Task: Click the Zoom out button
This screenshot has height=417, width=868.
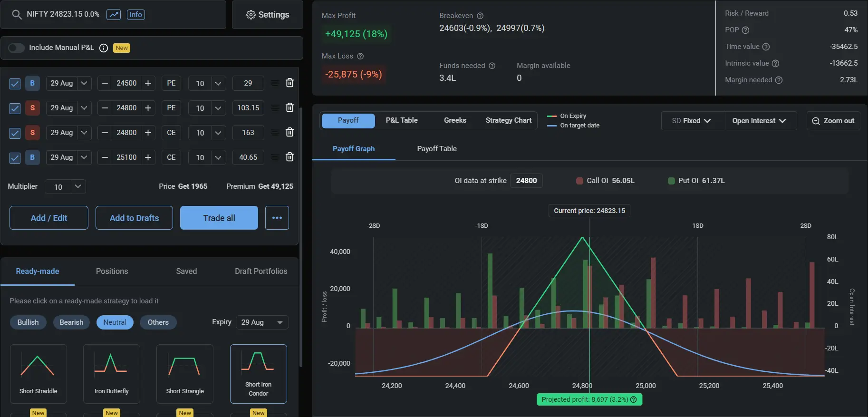Action: 833,121
